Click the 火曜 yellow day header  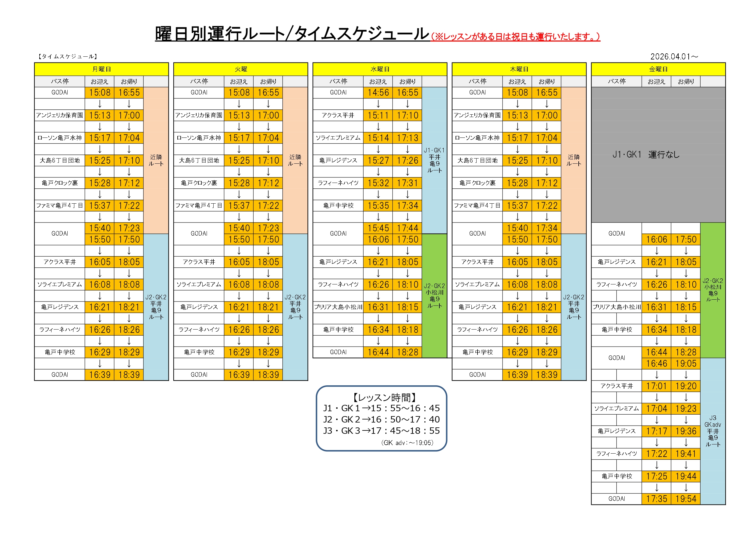(241, 69)
